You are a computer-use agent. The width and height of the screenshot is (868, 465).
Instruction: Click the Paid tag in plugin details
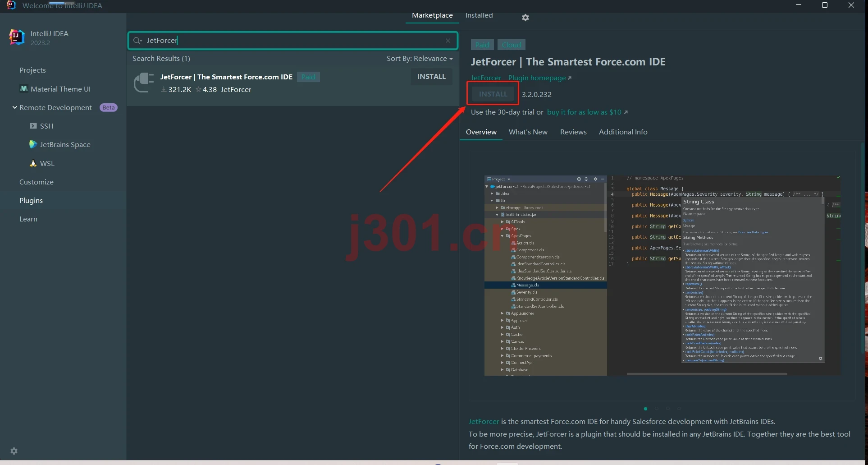(482, 45)
